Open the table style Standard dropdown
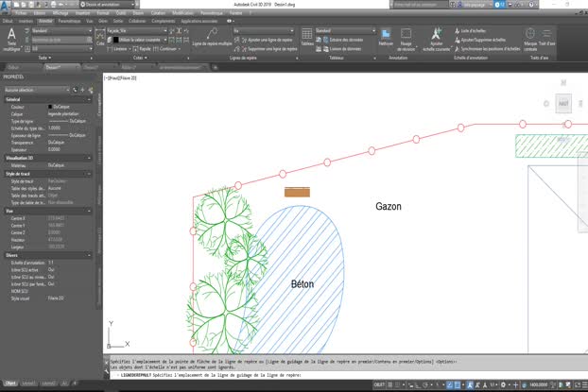Screen dimensions: 588x392 345,31
